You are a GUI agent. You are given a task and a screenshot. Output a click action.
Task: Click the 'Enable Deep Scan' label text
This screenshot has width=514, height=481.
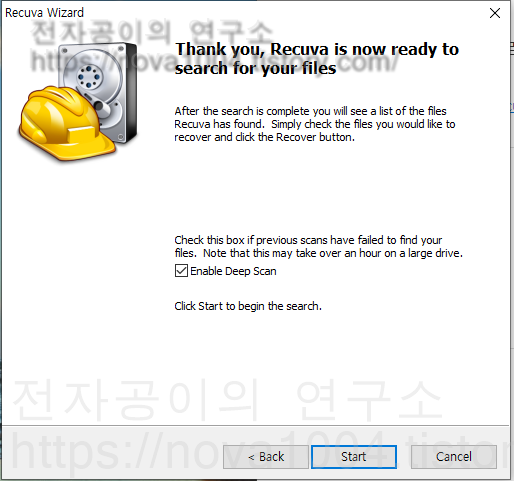click(233, 271)
